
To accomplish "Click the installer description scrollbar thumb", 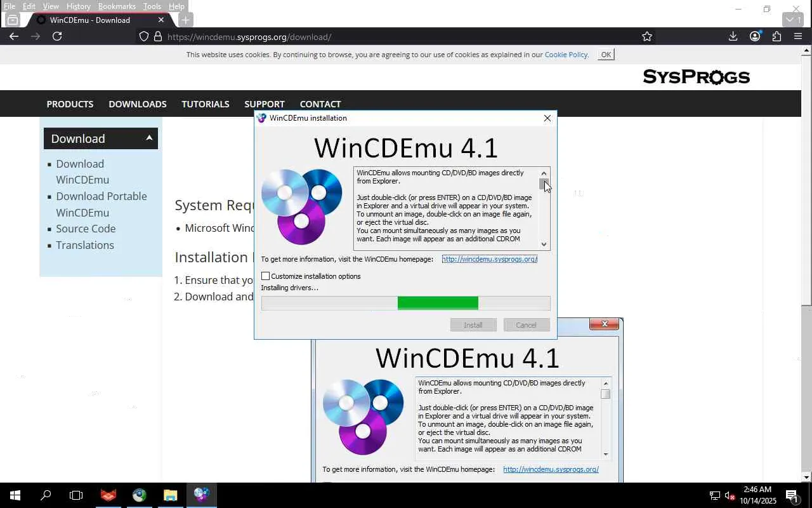I will (x=544, y=184).
